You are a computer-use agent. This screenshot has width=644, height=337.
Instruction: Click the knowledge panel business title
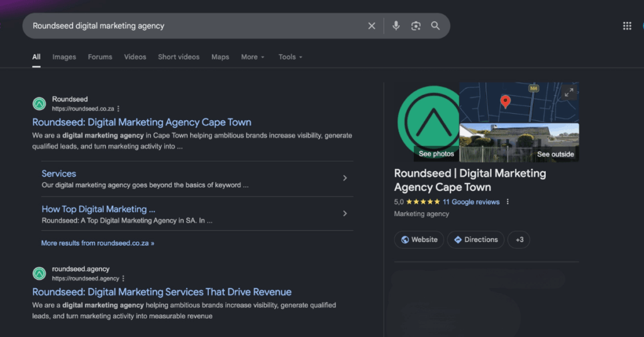470,180
